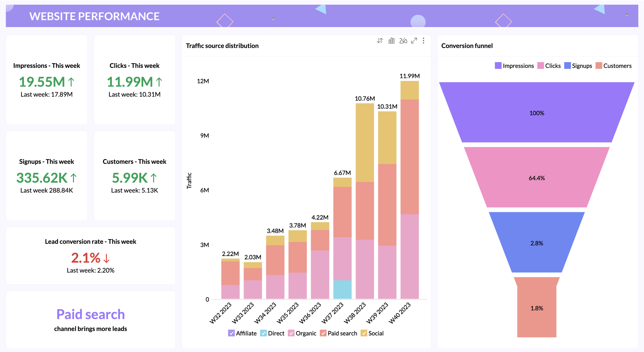This screenshot has width=644, height=352.
Task: Toggle the Direct legend checkbox
Action: (263, 333)
